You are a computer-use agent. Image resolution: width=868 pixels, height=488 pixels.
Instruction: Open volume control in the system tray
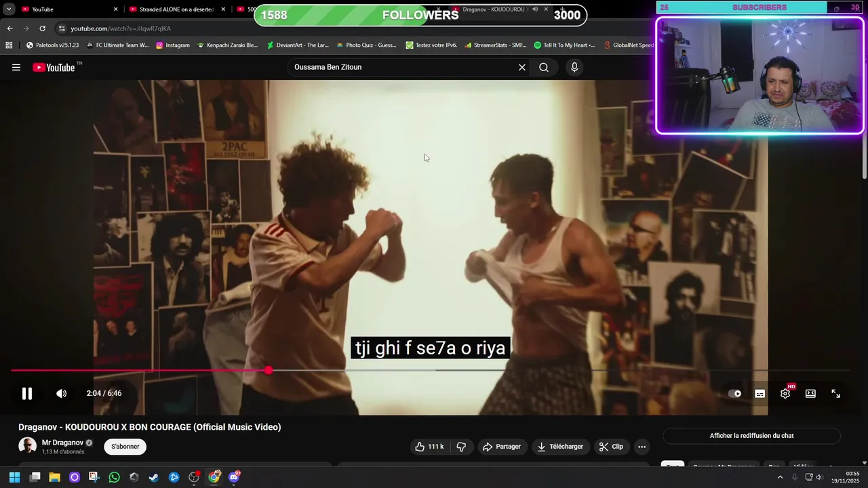(818, 477)
